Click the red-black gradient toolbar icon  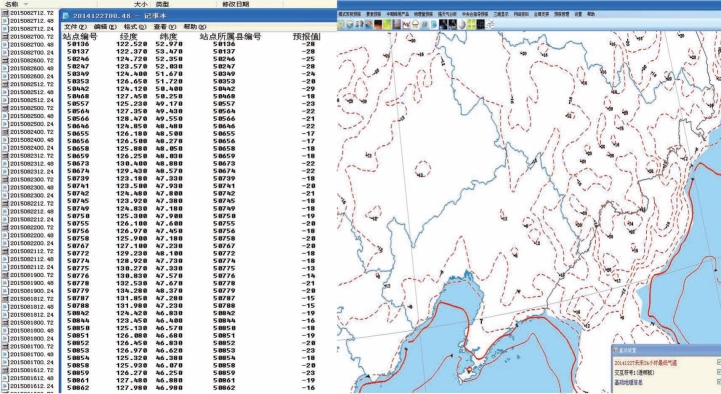(x=378, y=24)
